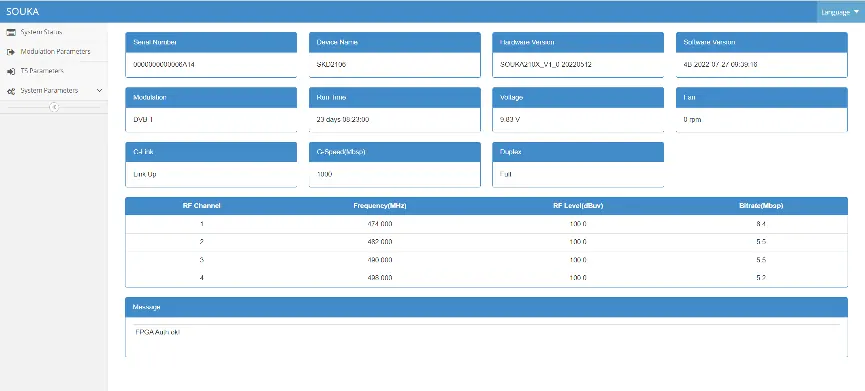Screen dimensions: 865x391
Task: Click the Message panel header
Action: (486, 307)
